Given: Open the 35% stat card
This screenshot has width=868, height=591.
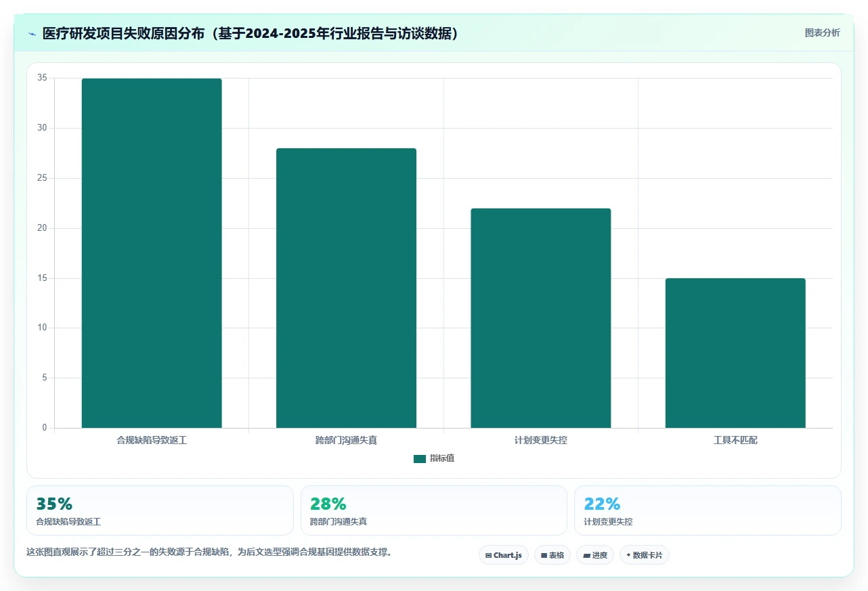Looking at the screenshot, I should pos(160,510).
